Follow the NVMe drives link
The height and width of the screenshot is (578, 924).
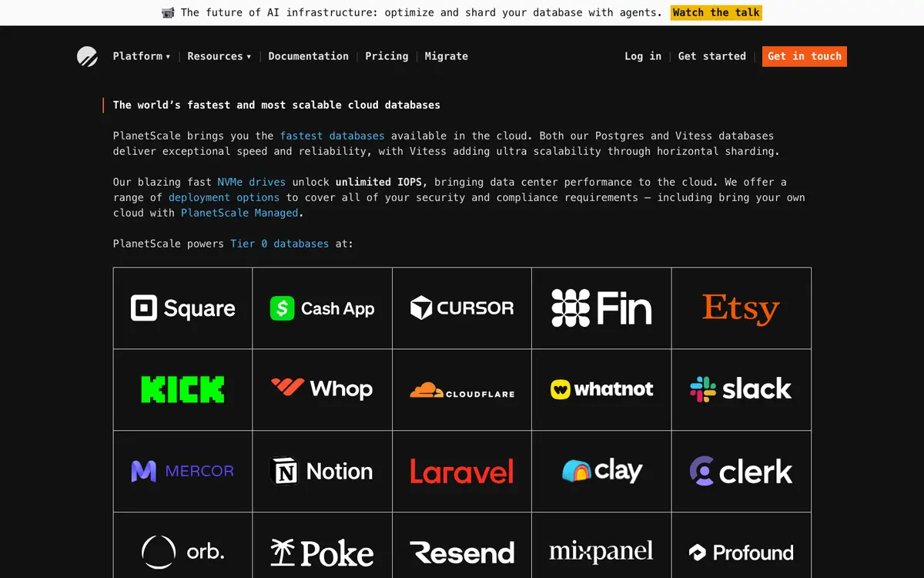[x=251, y=182]
